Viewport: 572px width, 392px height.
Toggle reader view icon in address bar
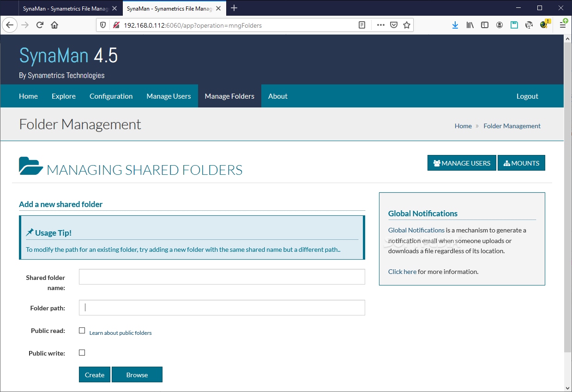(x=362, y=25)
